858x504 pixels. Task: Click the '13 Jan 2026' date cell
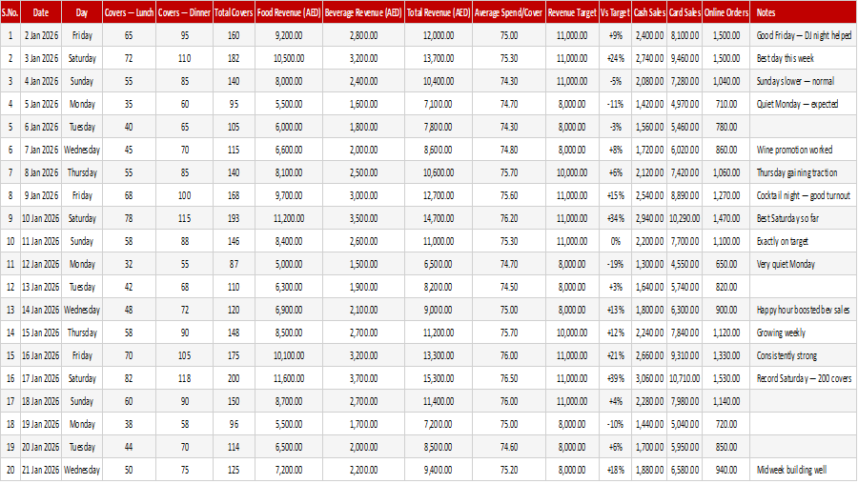[x=41, y=287]
